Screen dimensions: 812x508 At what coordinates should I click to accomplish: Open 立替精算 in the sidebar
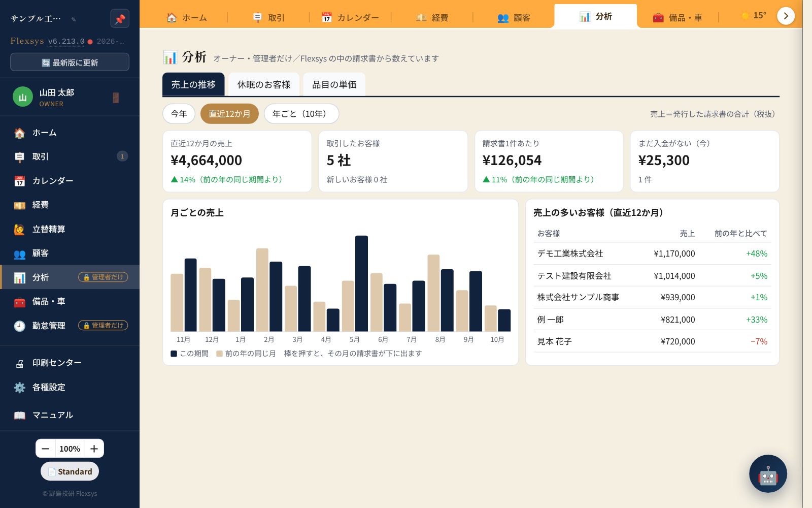coord(70,229)
